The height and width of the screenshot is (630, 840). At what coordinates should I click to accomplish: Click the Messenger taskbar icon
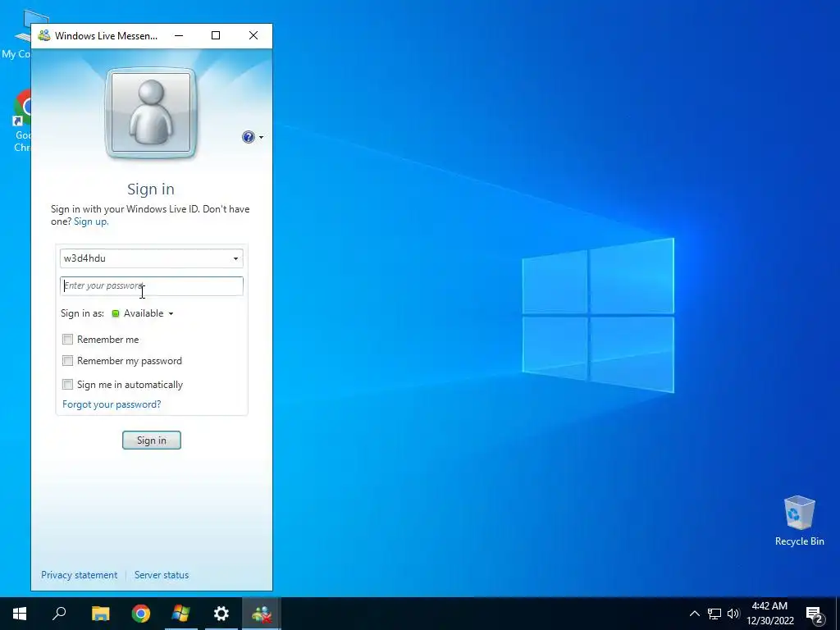(x=262, y=614)
